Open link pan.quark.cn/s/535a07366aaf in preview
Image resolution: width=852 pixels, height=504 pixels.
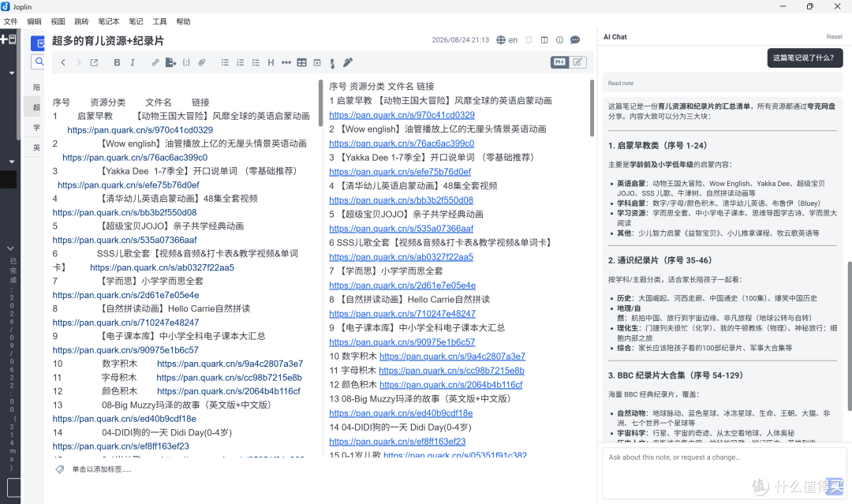coord(401,229)
